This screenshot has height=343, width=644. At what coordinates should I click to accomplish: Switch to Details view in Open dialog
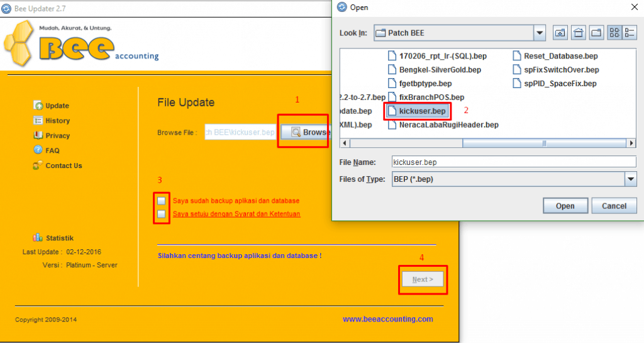tap(629, 33)
